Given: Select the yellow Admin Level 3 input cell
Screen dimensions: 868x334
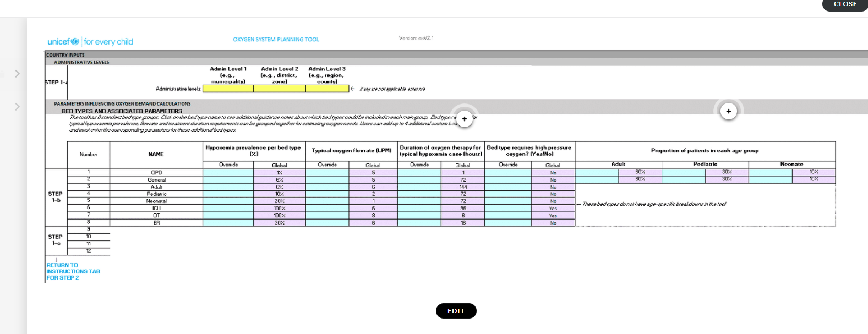Looking at the screenshot, I should [327, 89].
